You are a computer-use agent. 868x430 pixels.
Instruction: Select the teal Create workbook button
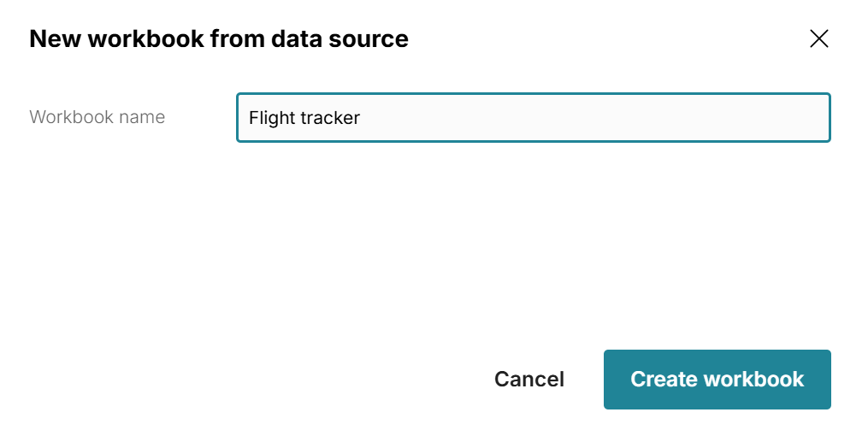pyautogui.click(x=717, y=380)
